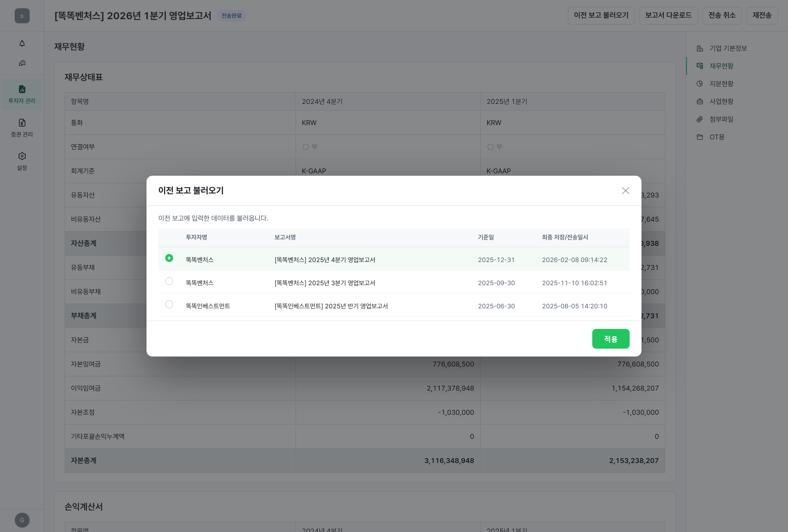Click the S workspace logo at top
Screen dimensions: 788x532
pyautogui.click(x=22, y=16)
